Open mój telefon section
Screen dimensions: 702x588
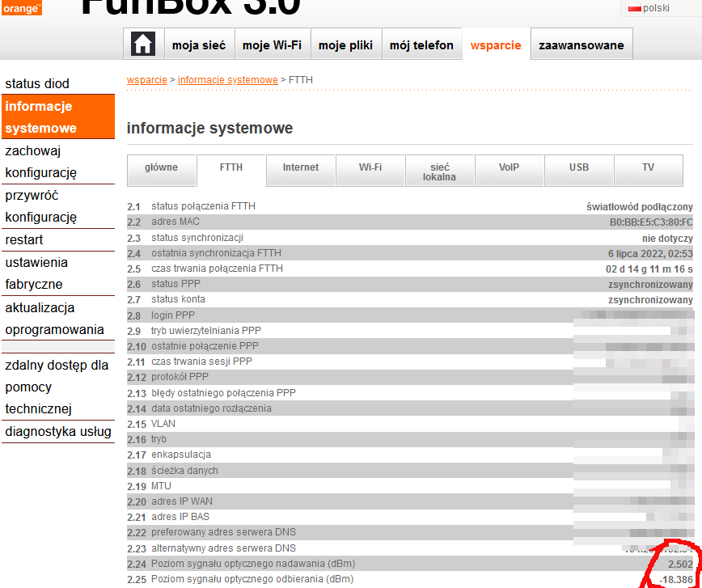click(421, 45)
